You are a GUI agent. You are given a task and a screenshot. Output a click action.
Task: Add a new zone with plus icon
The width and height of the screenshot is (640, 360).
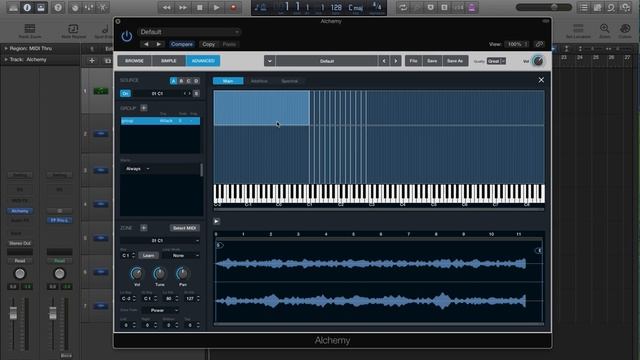[x=144, y=228]
